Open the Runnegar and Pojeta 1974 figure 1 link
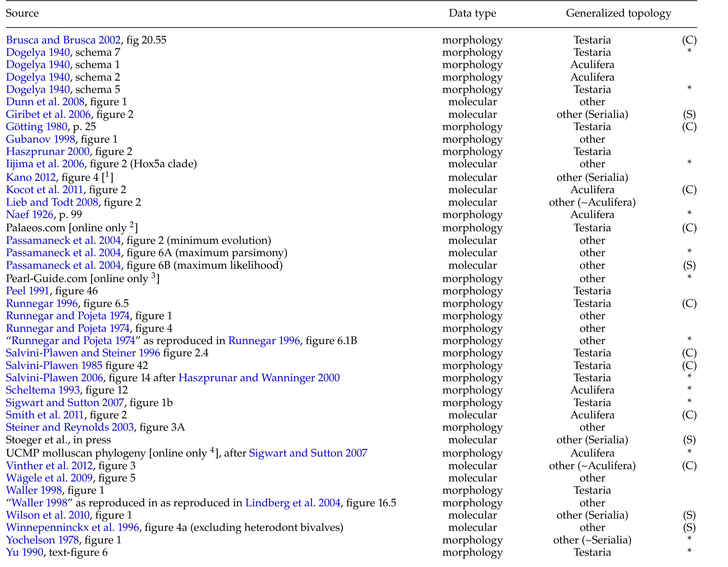The image size is (728, 567). coord(67,315)
